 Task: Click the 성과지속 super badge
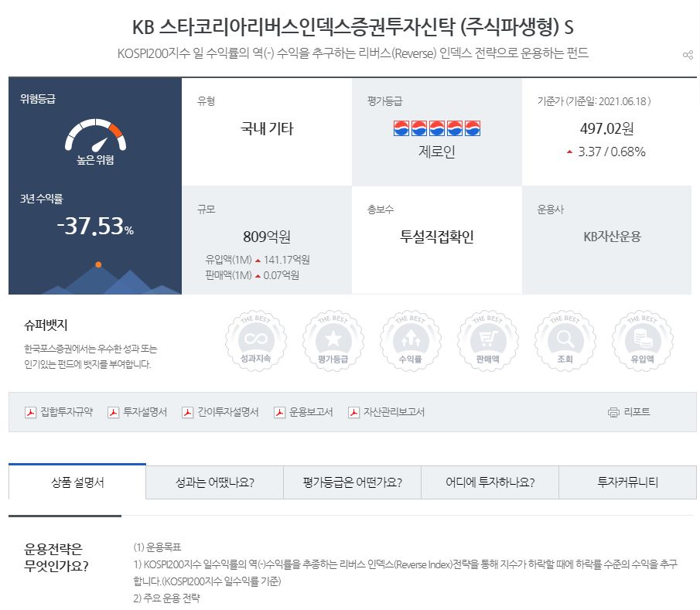tap(256, 341)
